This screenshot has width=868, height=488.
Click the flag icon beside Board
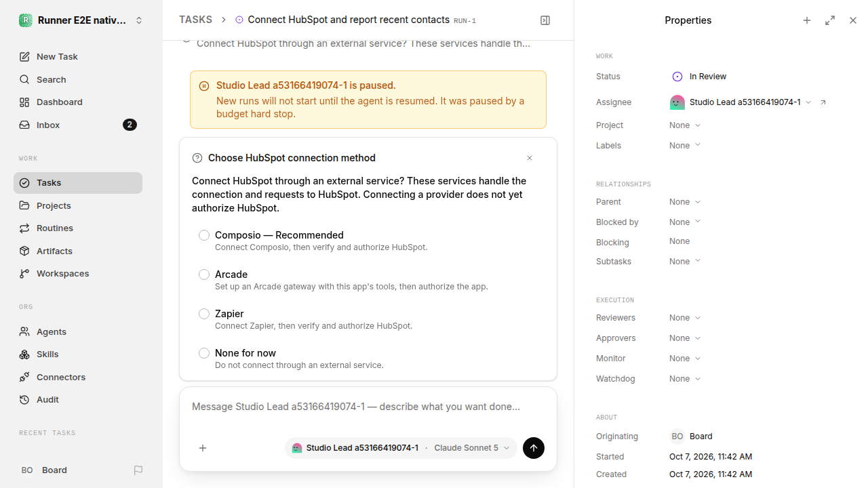click(x=138, y=470)
